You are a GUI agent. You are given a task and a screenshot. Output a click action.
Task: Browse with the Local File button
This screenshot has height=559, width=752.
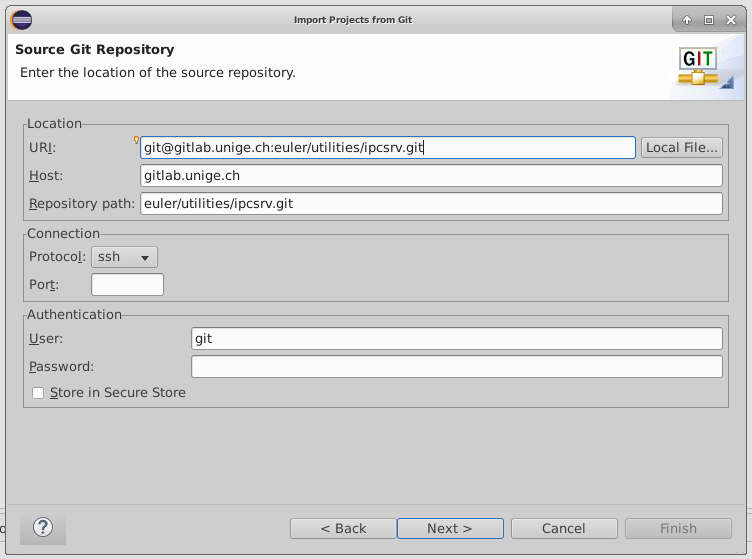[x=681, y=148]
